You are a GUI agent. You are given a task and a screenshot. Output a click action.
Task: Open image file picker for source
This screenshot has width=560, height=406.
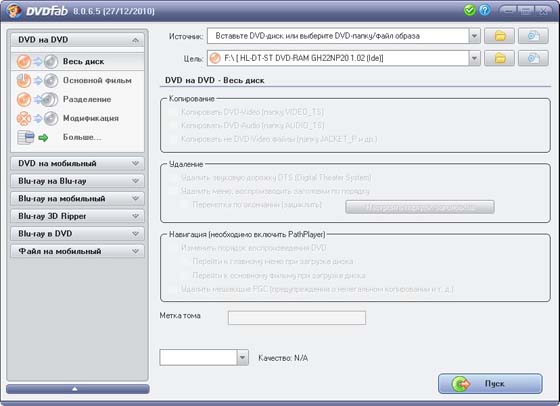(x=533, y=36)
